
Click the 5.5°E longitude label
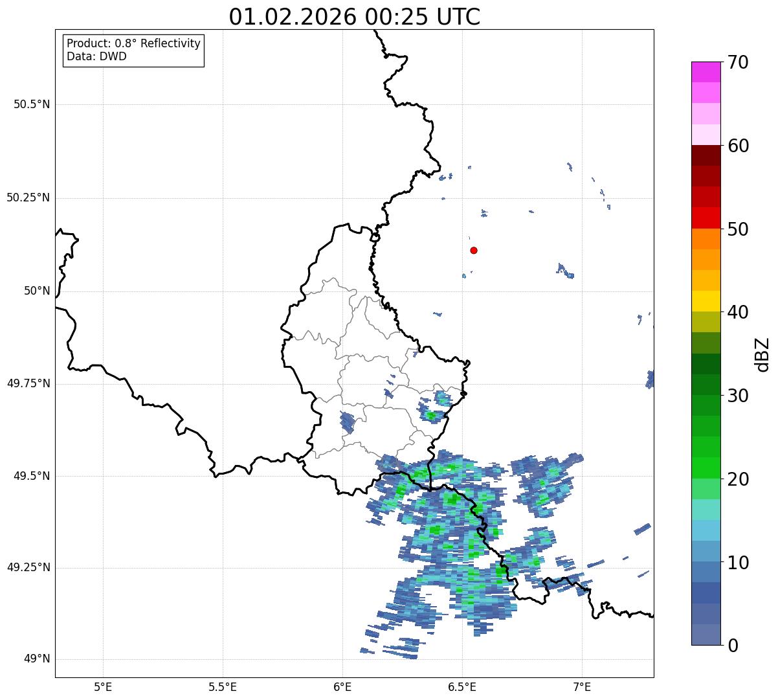[x=223, y=686]
